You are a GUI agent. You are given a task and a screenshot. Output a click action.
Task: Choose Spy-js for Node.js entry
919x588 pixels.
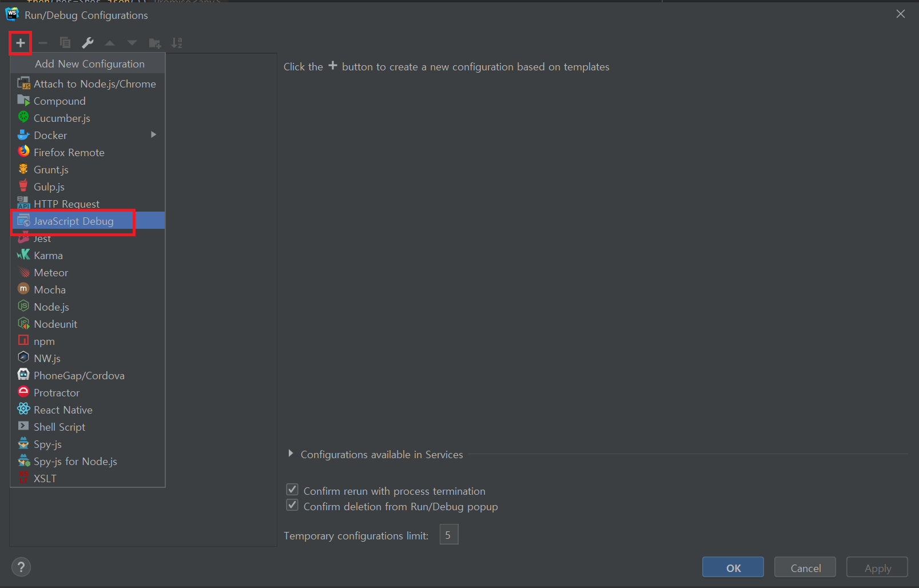87,461
